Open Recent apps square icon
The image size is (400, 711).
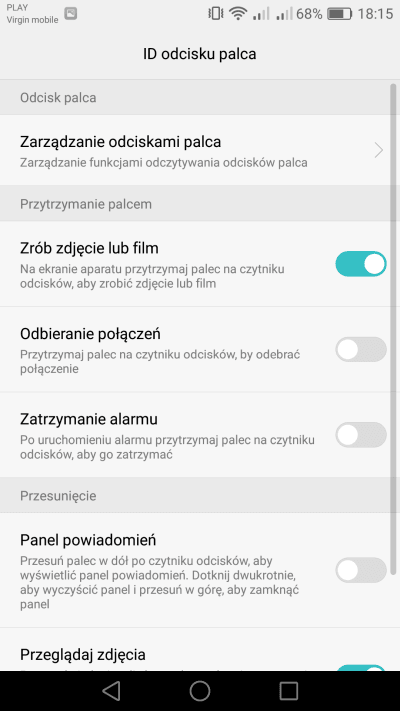point(288,691)
